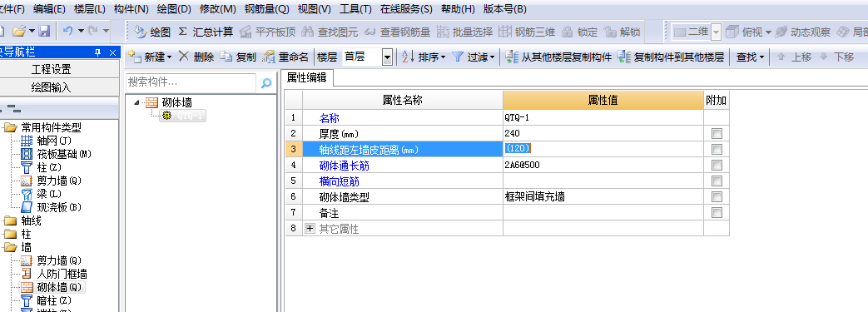Toggle 附加 checkbox for 备注 row

(717, 212)
